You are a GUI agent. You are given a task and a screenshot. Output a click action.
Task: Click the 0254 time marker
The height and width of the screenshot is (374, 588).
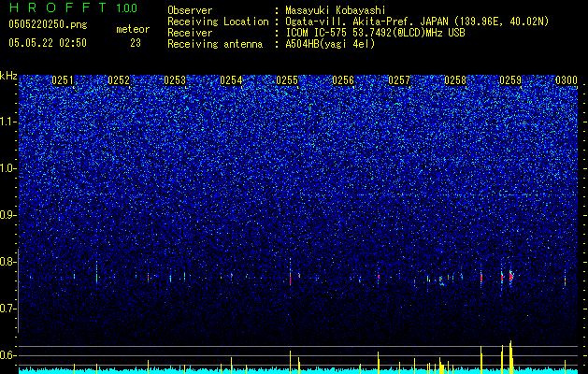point(231,80)
